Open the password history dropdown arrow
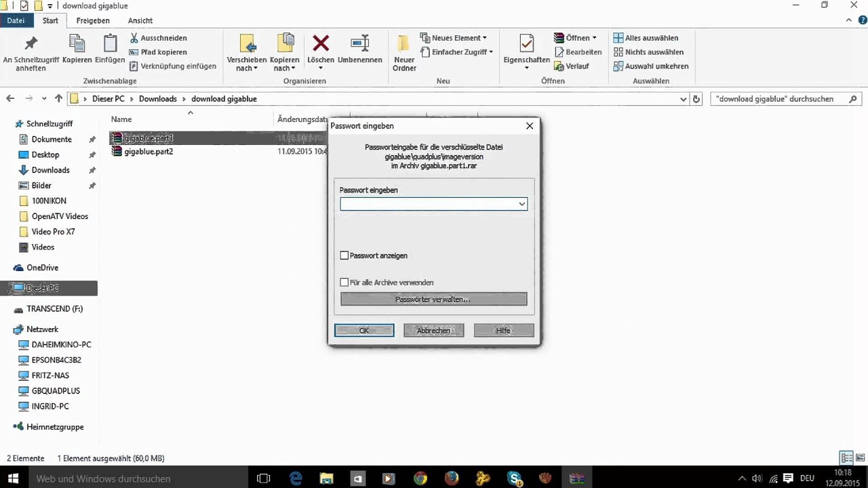 [x=522, y=204]
